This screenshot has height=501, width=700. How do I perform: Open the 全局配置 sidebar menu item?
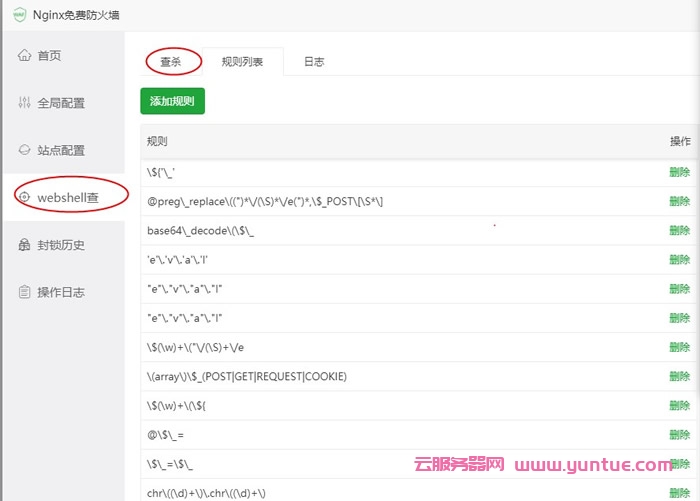[60, 103]
